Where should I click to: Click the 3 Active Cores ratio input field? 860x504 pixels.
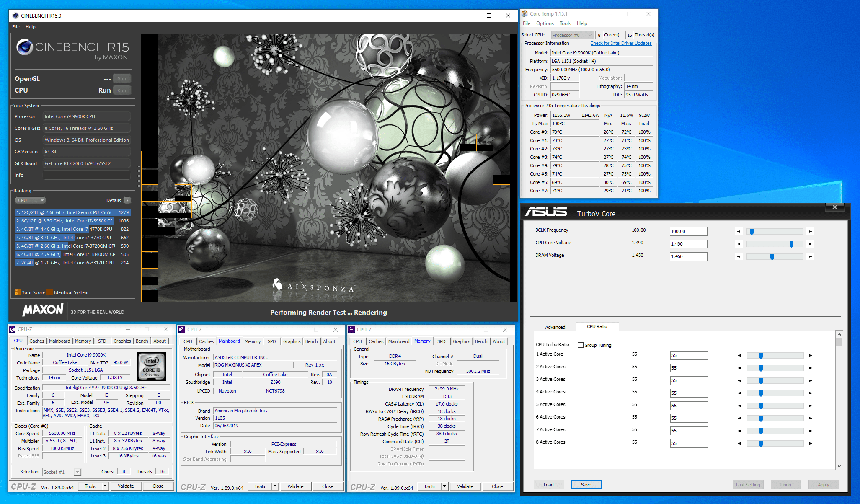coord(689,380)
